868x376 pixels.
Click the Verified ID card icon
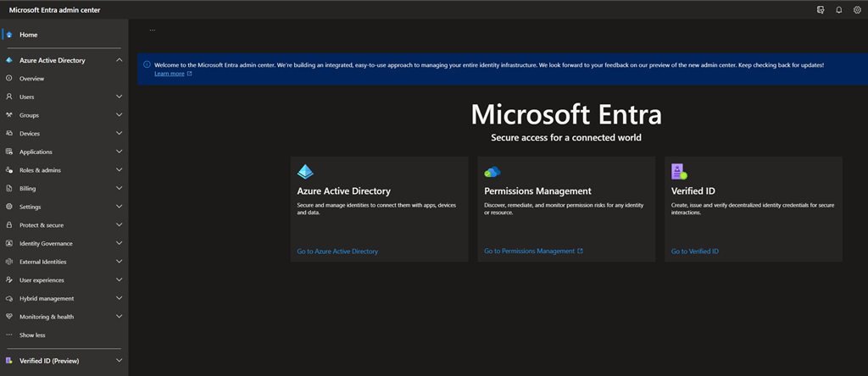(679, 172)
